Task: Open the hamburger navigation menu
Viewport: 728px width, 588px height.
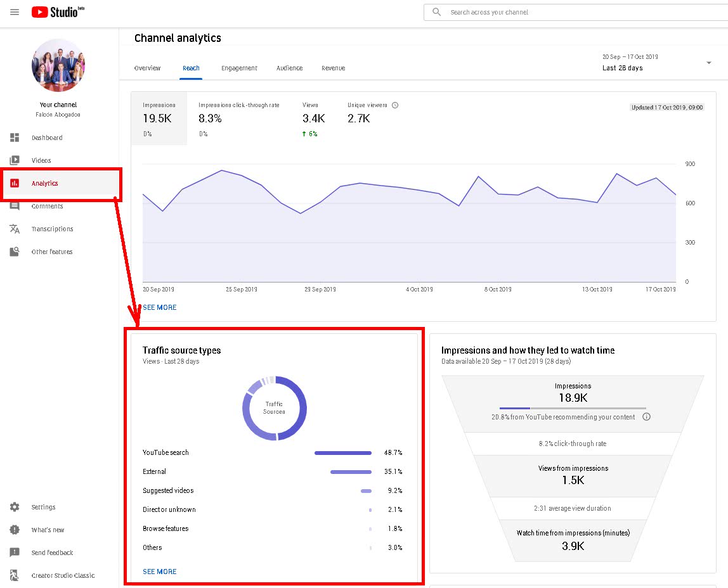Action: [x=15, y=12]
